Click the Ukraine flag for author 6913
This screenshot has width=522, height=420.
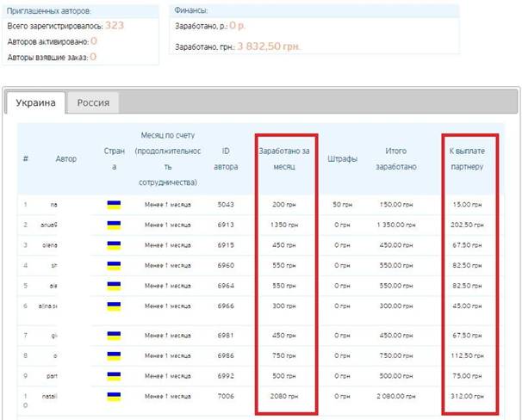click(114, 225)
